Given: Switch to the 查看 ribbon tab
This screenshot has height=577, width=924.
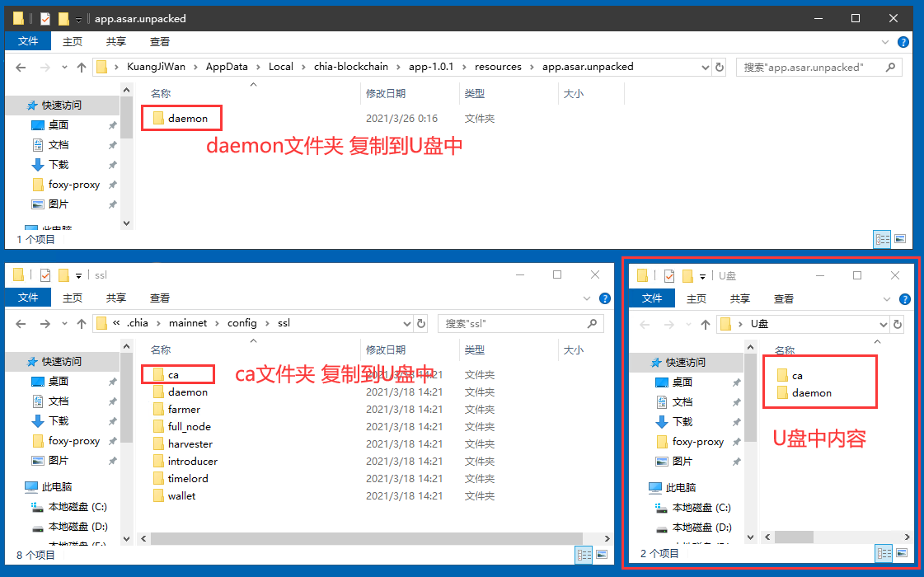Looking at the screenshot, I should point(159,41).
